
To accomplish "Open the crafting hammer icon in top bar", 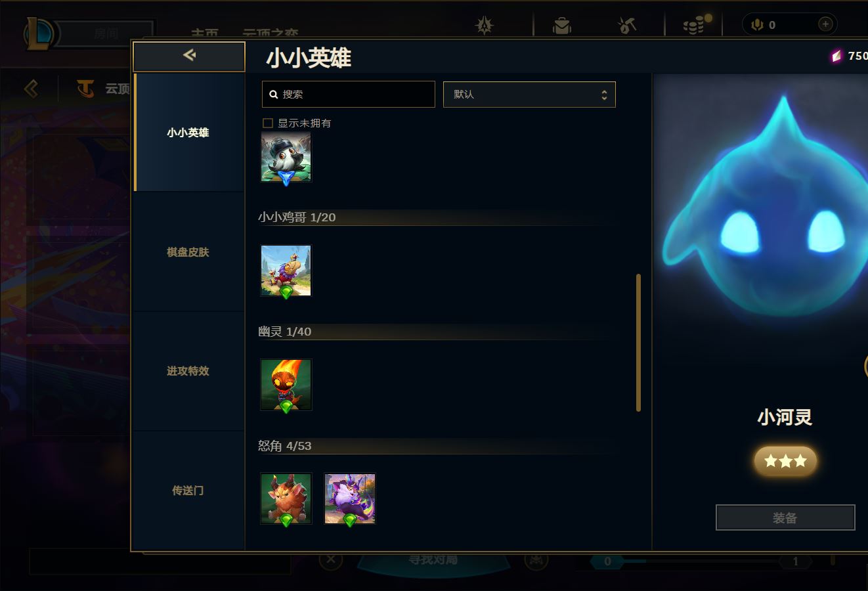I will 627,26.
